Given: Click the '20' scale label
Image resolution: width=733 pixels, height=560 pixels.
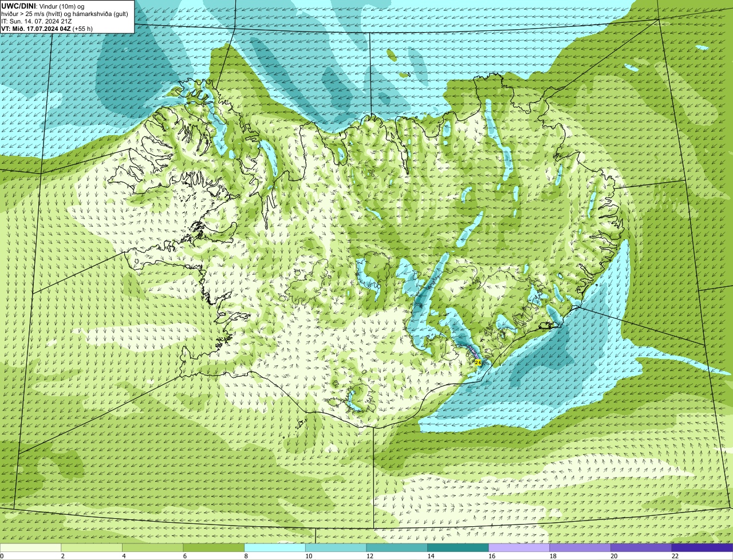Looking at the screenshot, I should (x=614, y=556).
